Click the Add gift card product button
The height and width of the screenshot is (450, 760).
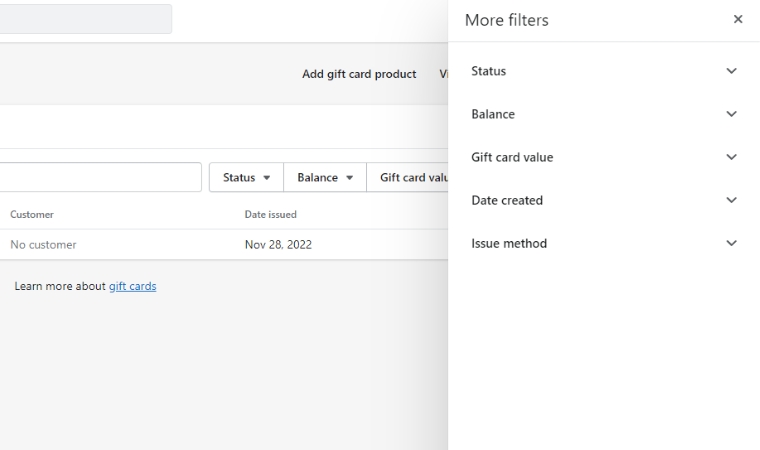pyautogui.click(x=359, y=74)
